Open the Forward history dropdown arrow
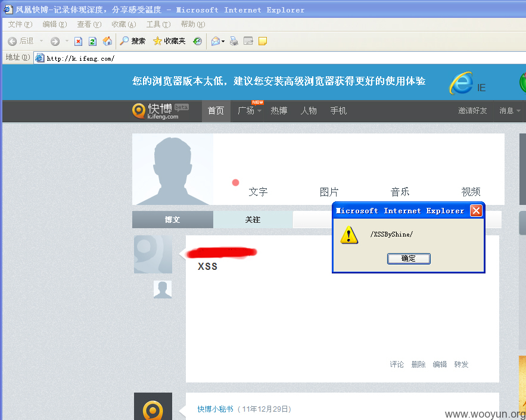This screenshot has height=420, width=526. (67, 41)
